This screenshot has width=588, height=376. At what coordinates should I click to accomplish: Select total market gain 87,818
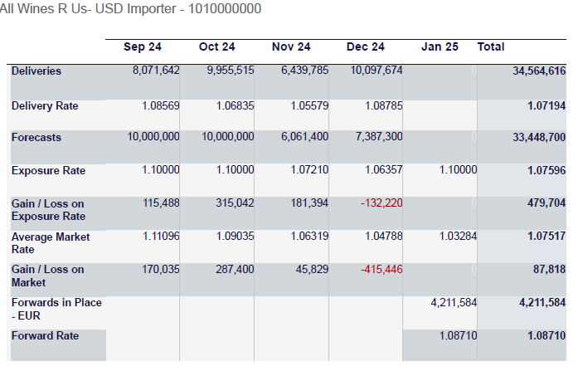(549, 269)
